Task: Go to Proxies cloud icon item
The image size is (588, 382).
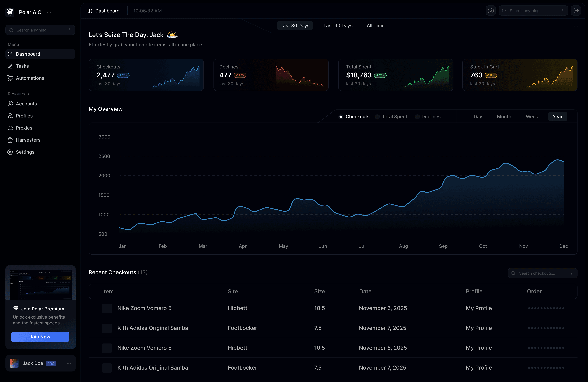Action: click(x=10, y=128)
